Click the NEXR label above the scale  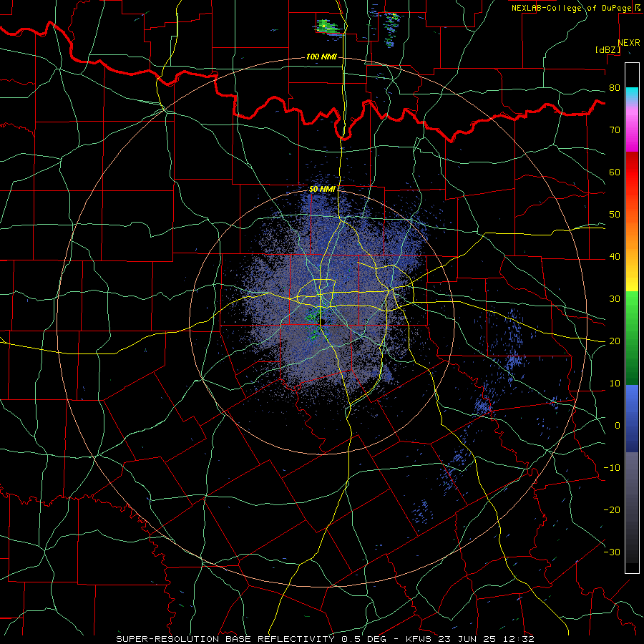tap(629, 43)
